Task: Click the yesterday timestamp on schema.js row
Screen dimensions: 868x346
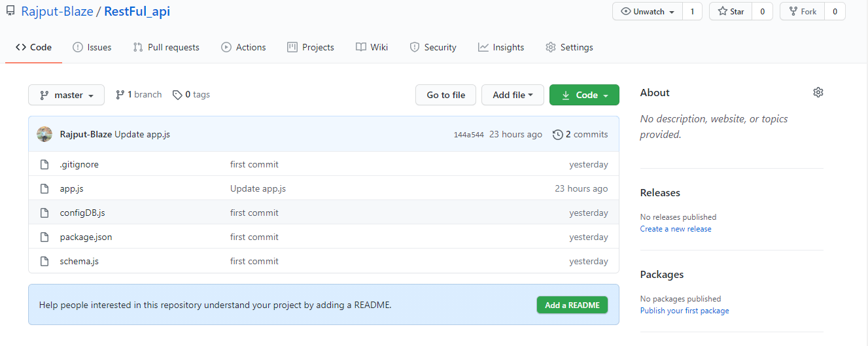Action: coord(589,261)
